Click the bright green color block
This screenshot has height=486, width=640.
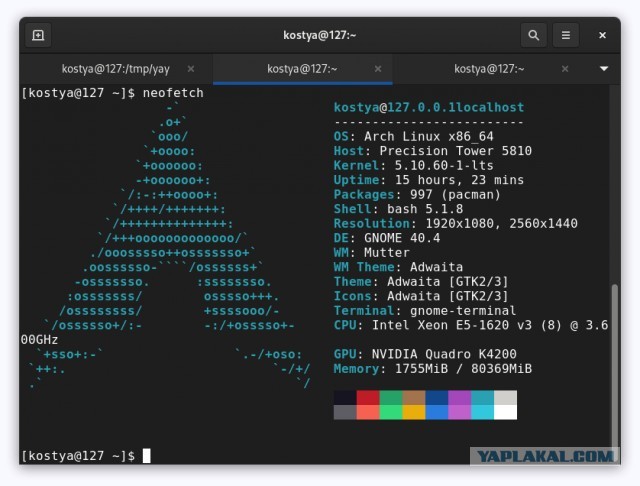click(391, 412)
